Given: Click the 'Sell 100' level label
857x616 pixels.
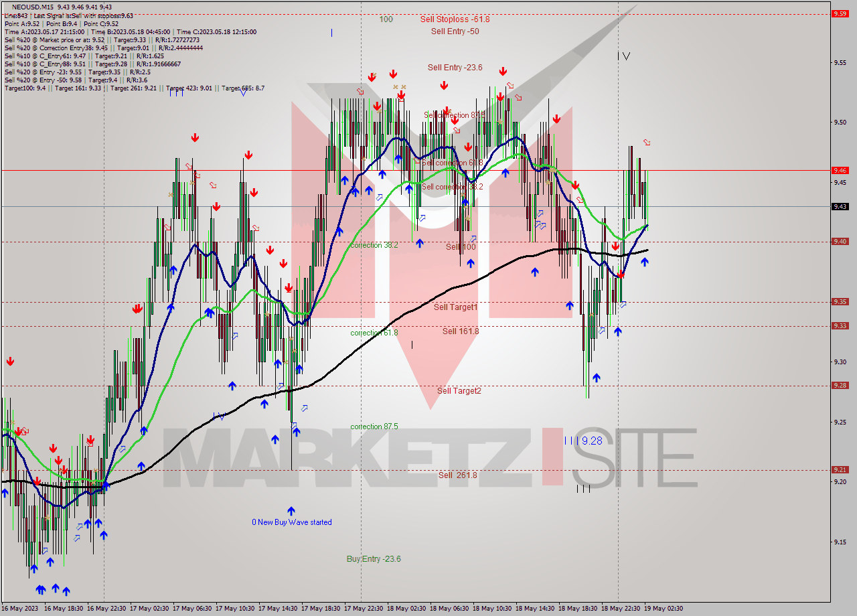Looking at the screenshot, I should point(461,247).
